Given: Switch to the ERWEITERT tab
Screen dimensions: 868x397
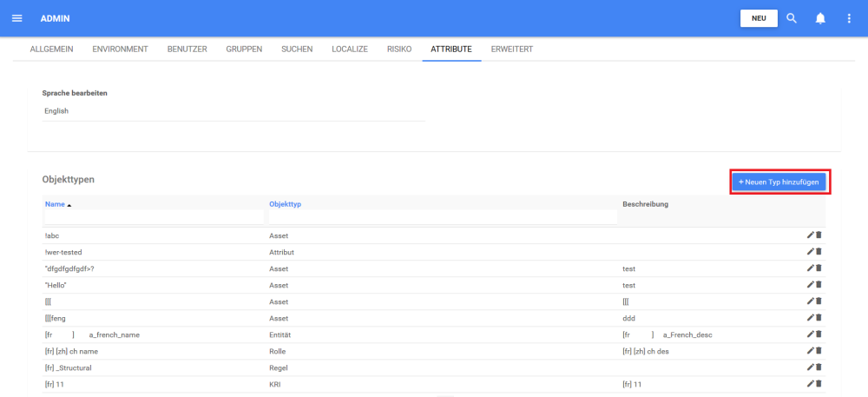Looking at the screenshot, I should (x=512, y=50).
